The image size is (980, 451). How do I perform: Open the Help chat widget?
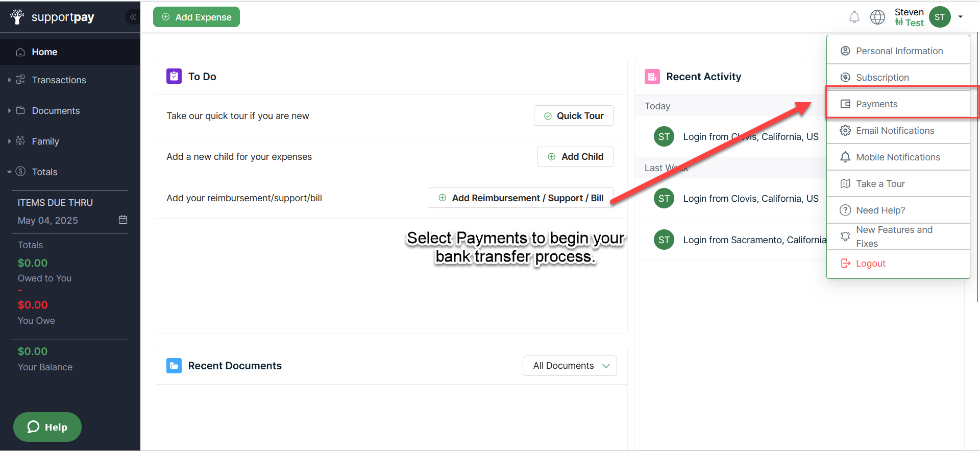pos(47,427)
